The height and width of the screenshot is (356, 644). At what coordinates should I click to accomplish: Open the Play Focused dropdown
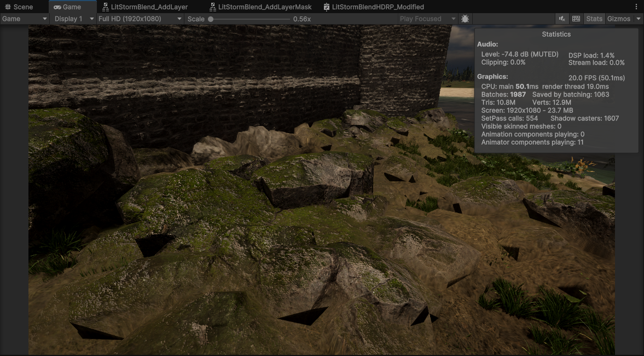[x=427, y=18]
